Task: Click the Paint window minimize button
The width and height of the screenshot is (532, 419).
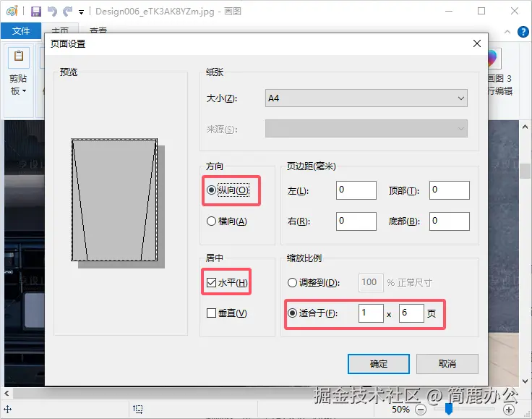Action: [x=449, y=11]
